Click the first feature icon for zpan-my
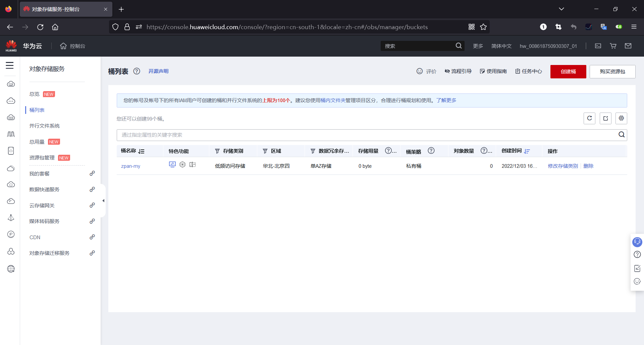 172,164
